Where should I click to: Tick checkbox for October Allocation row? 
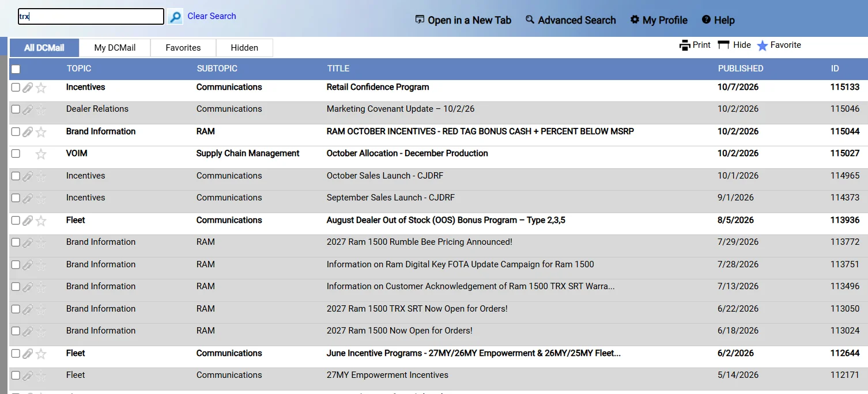pos(16,154)
